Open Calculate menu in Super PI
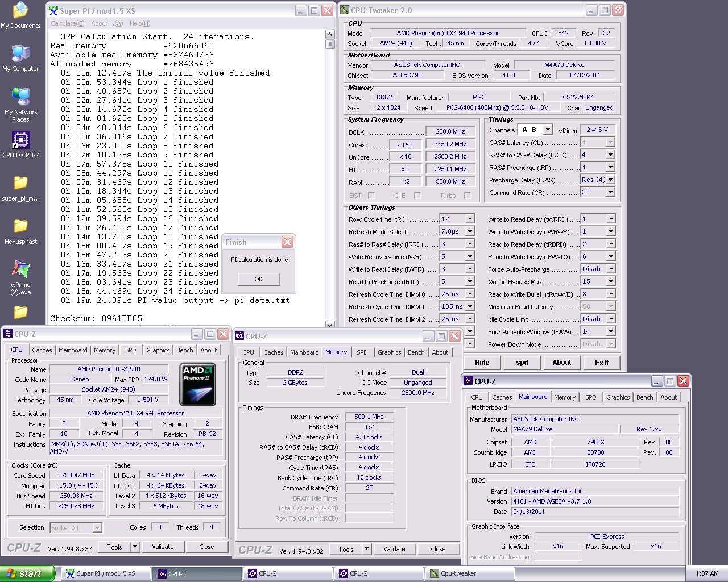Image resolution: width=728 pixels, height=582 pixels. point(67,23)
